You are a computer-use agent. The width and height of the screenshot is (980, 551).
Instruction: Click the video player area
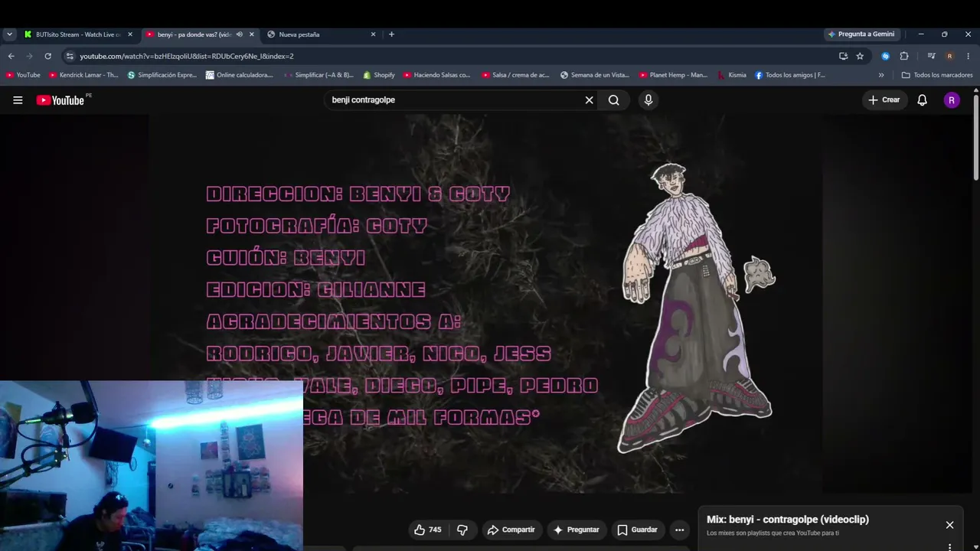tap(486, 304)
